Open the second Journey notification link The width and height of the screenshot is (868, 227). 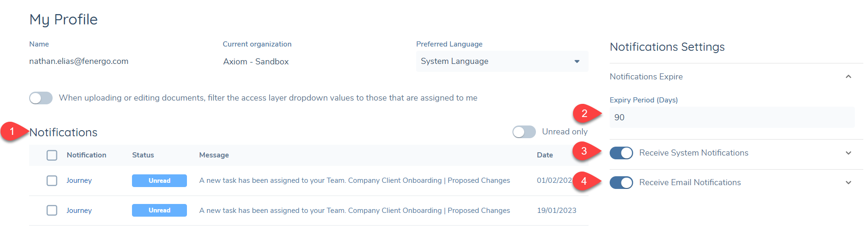coord(79,211)
